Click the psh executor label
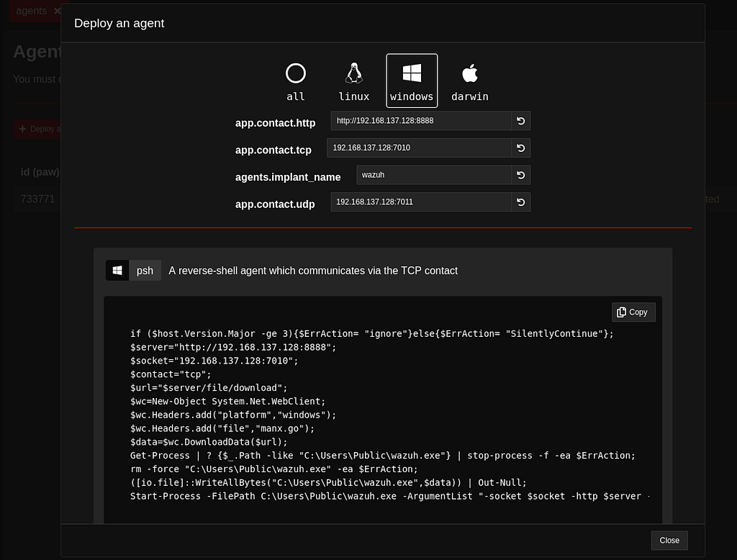Viewport: 737px width, 560px height. (x=145, y=271)
